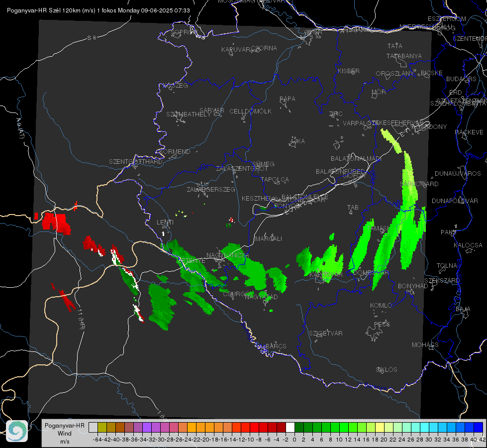487x448 pixels.
Task: Click the PÁPA city label
Action: (x=288, y=99)
